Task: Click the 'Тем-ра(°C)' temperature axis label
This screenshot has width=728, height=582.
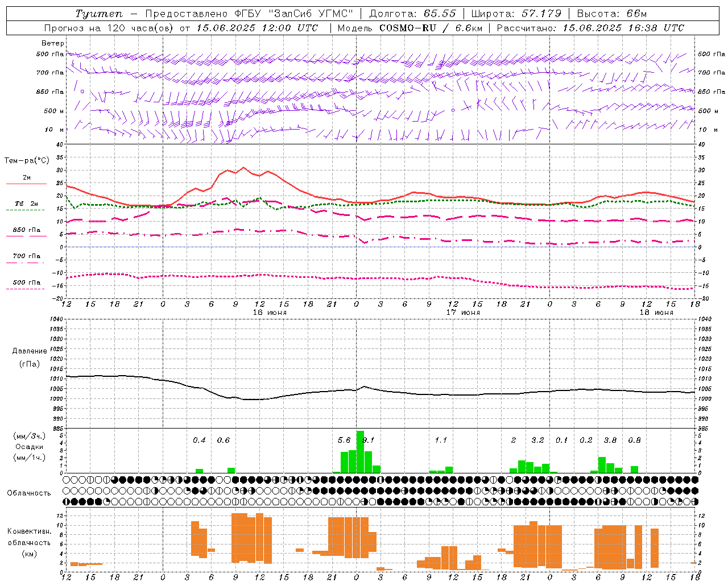Action: [27, 161]
